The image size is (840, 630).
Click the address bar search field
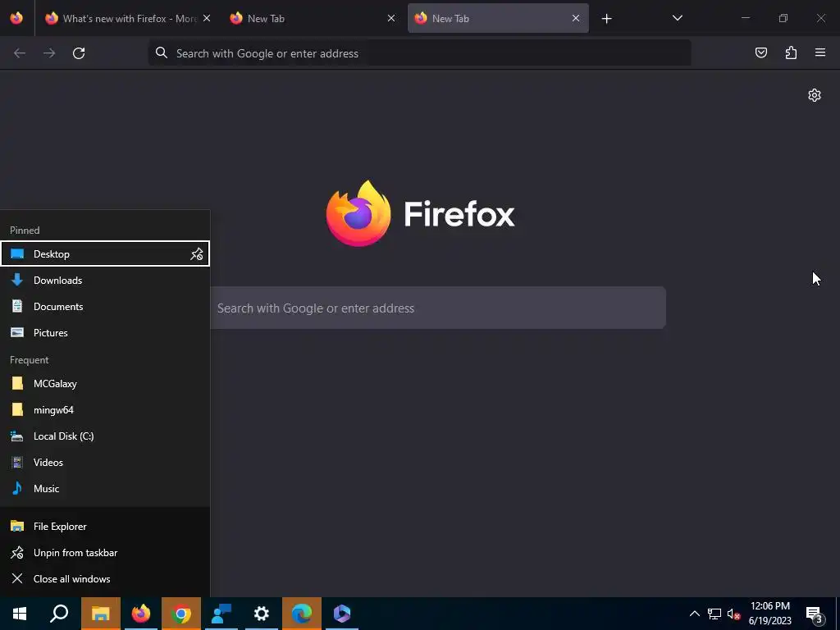click(419, 53)
